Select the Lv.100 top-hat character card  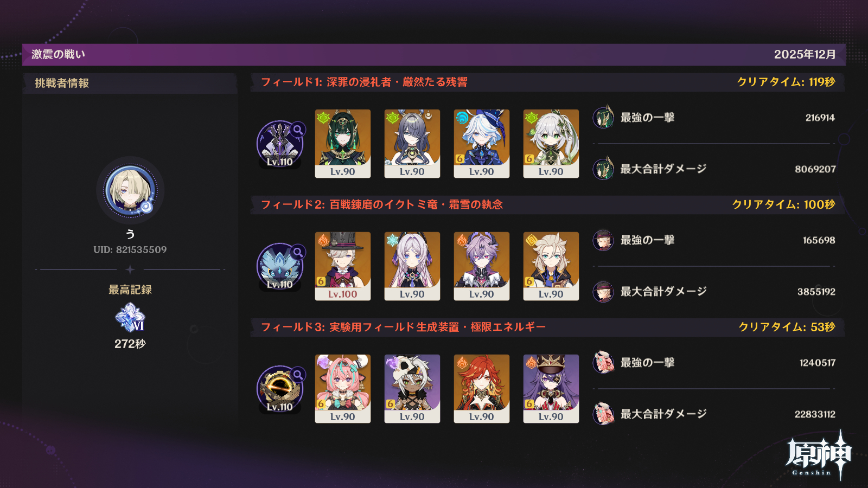coord(343,266)
